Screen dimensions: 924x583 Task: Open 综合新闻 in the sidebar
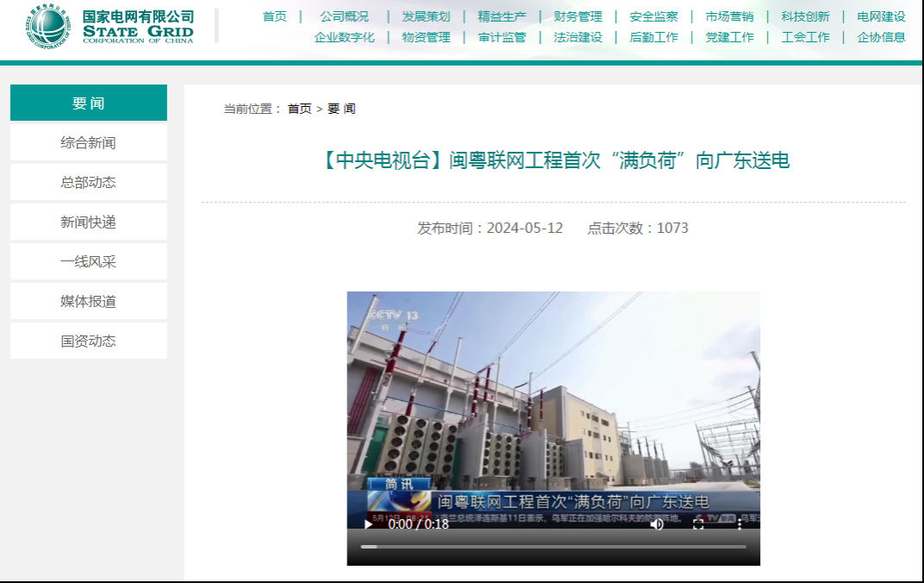[88, 142]
